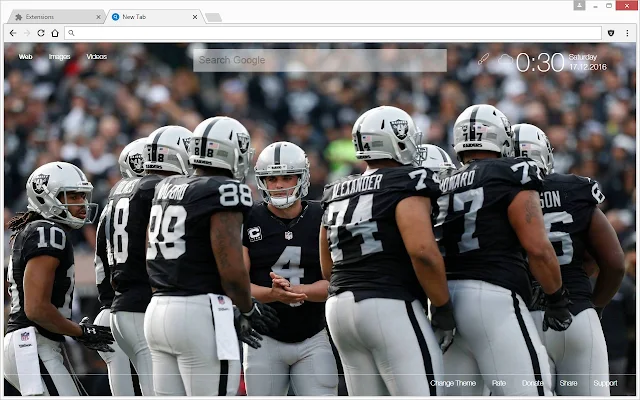Maximize the browser window
Image resolution: width=640 pixels, height=400 pixels.
click(609, 6)
